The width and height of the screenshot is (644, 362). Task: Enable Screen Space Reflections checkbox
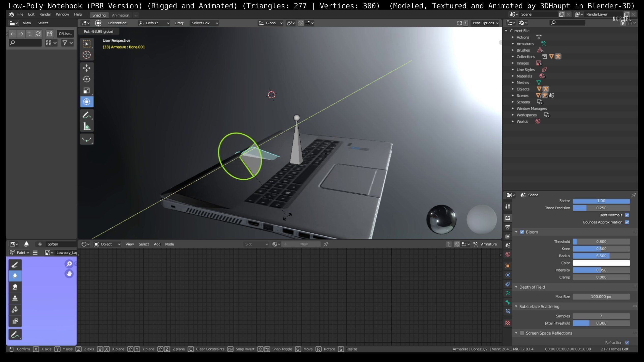point(522,333)
